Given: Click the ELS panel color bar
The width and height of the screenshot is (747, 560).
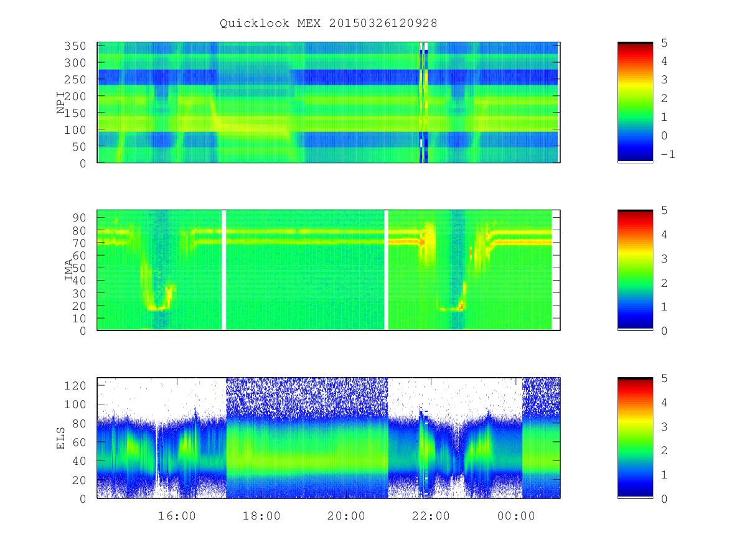Looking at the screenshot, I should 635,438.
